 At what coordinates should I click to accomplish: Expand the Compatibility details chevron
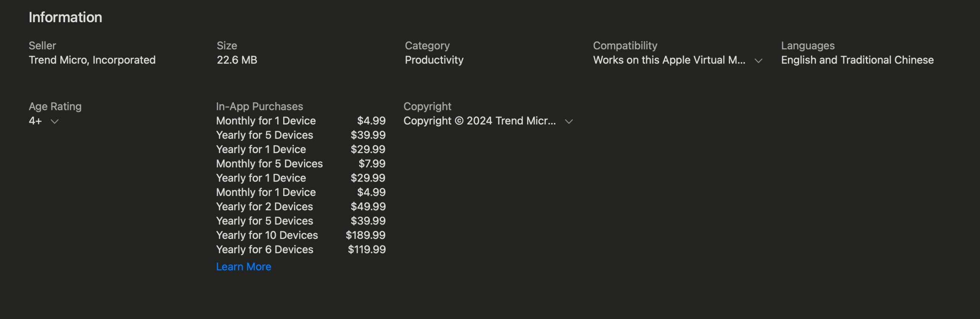point(758,61)
